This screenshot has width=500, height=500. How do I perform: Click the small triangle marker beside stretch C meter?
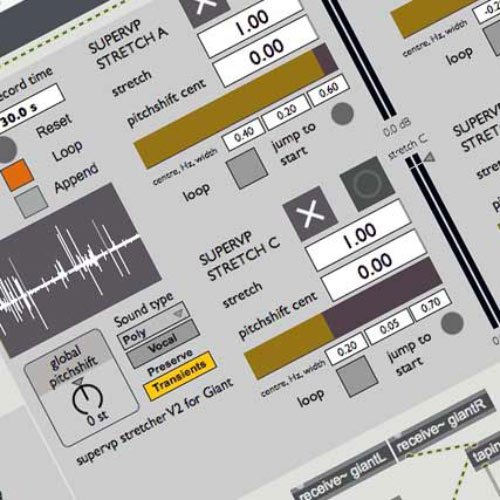click(430, 157)
